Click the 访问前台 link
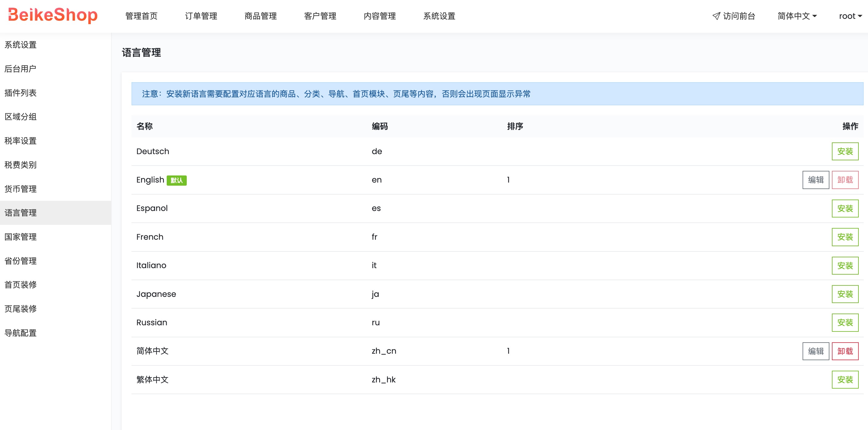 [x=733, y=16]
